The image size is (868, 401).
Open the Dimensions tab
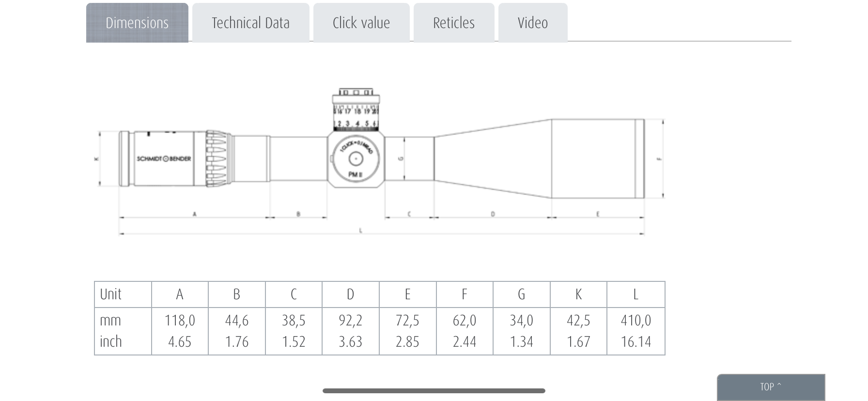pyautogui.click(x=137, y=23)
